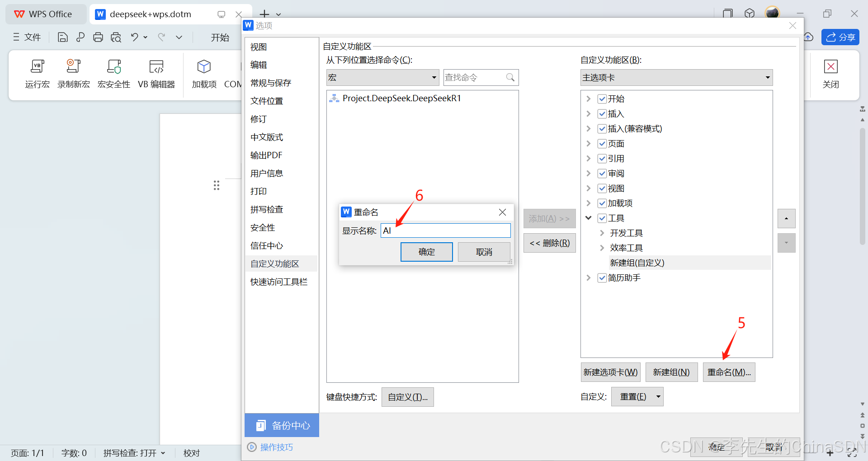Viewport: 868px width, 461px height.
Task: Click the Share (分享) button
Action: click(x=840, y=37)
